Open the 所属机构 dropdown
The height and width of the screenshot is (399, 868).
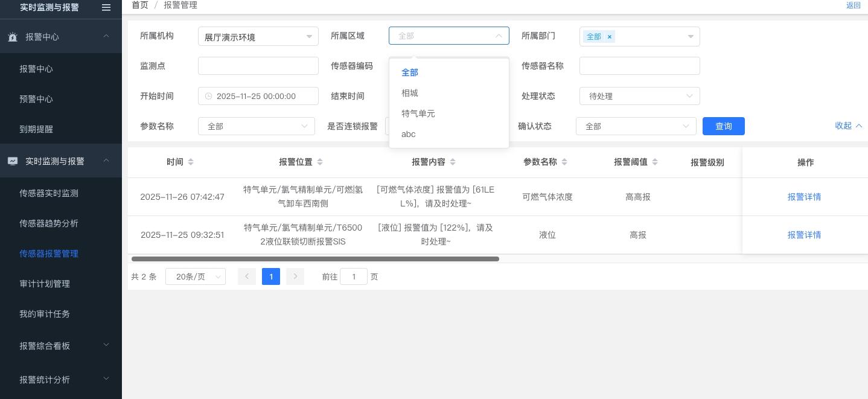click(x=258, y=37)
